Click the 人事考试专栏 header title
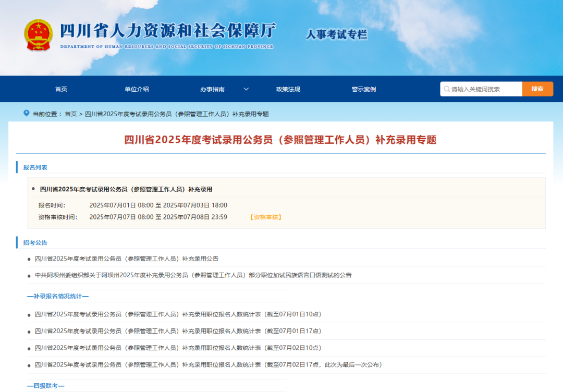Image resolution: width=563 pixels, height=392 pixels. [336, 35]
